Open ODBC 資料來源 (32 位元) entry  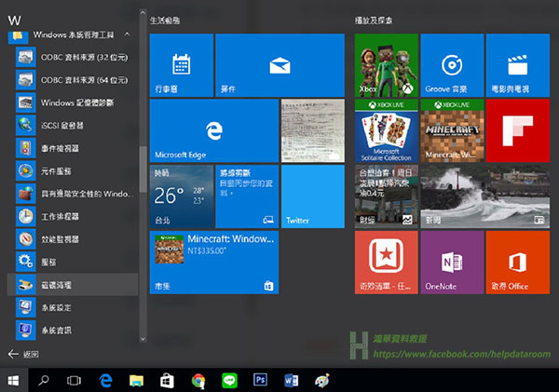(x=70, y=58)
